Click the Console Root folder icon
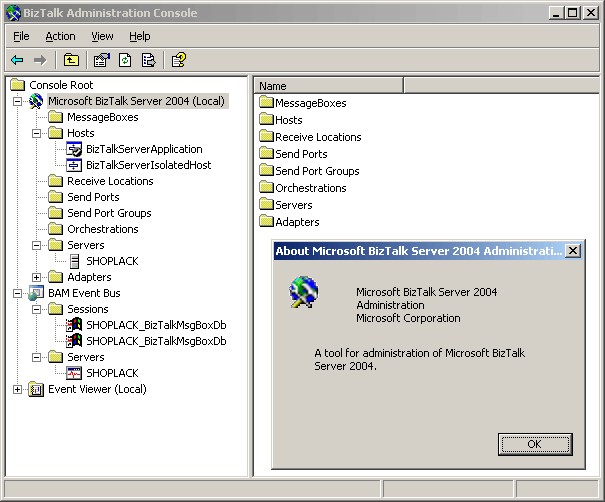 [17, 85]
